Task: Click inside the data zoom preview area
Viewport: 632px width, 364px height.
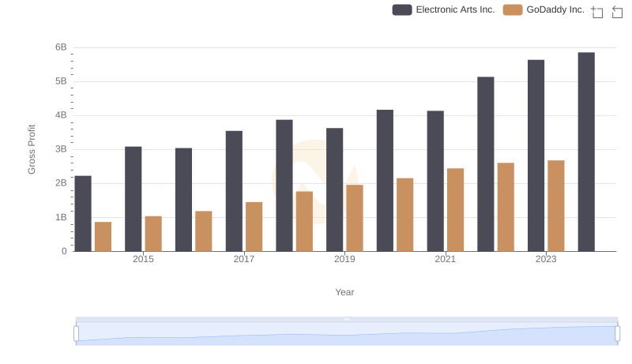Action: click(x=347, y=334)
